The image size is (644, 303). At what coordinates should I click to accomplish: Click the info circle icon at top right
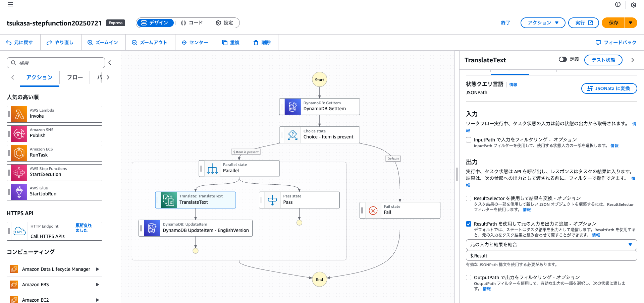(618, 4)
